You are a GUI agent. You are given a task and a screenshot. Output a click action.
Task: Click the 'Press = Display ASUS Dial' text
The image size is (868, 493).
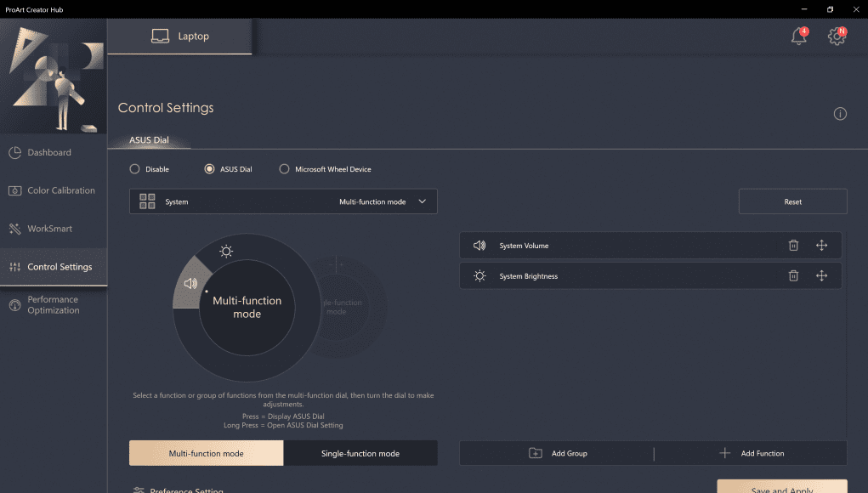pos(283,416)
